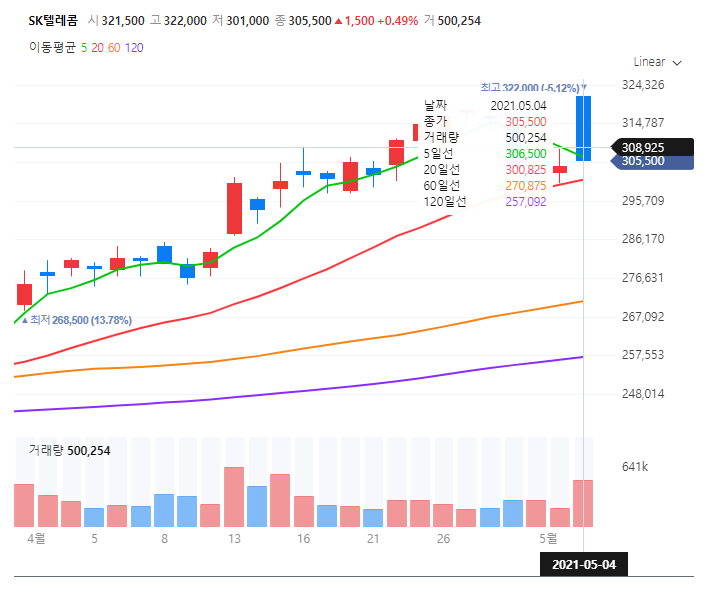
Task: Click the tooltip 거래량 value 500,254
Action: (526, 138)
